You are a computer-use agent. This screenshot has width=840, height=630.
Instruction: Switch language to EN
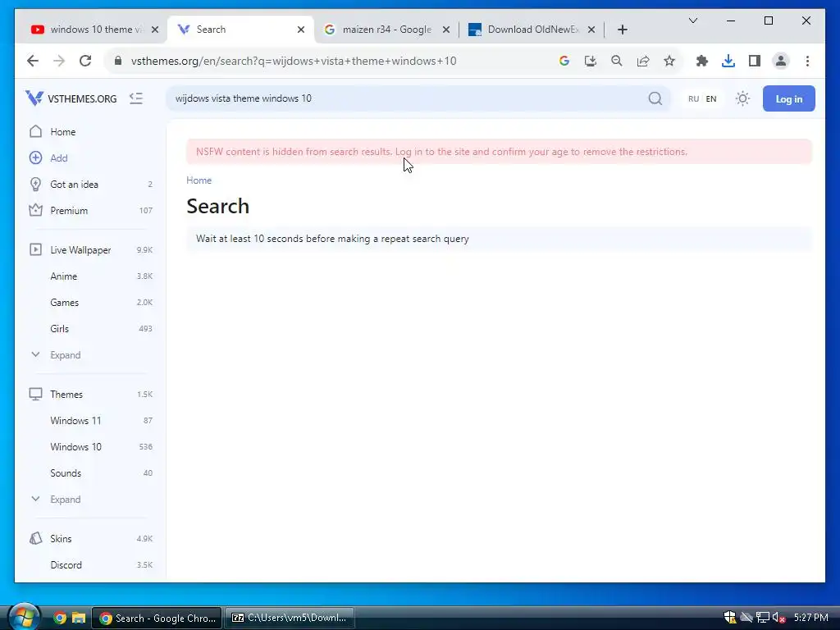pyautogui.click(x=711, y=98)
